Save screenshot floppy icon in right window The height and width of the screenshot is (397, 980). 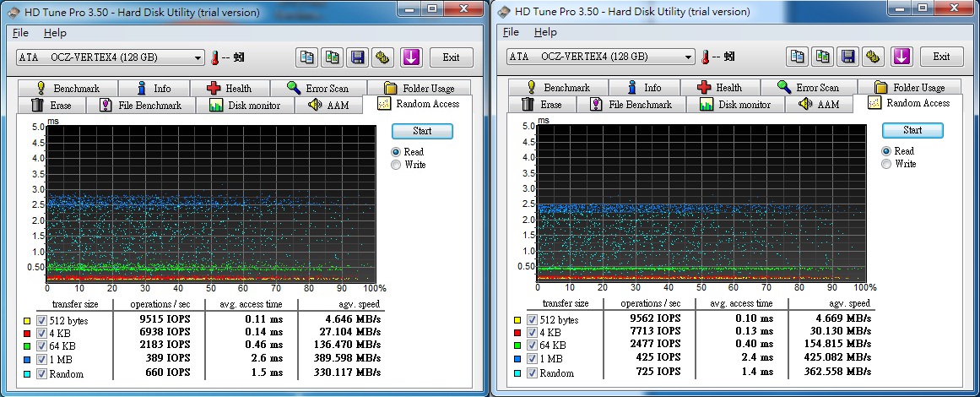tap(849, 57)
